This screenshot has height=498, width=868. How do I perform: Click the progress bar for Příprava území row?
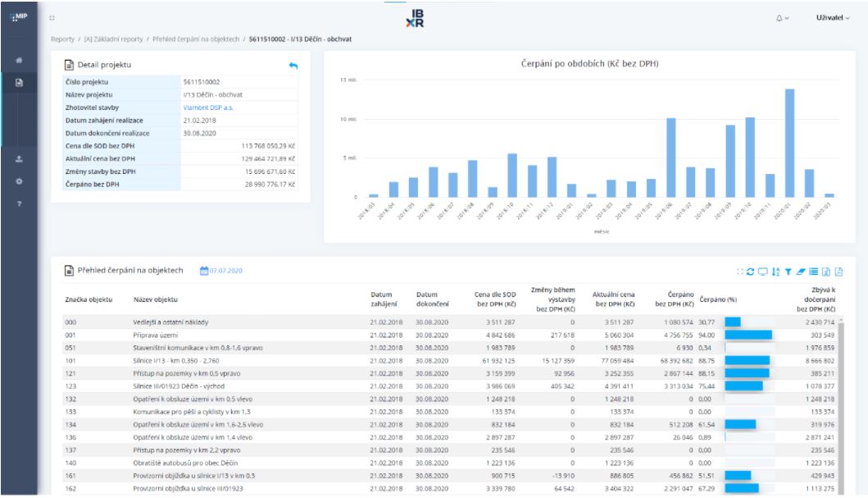[x=748, y=335]
